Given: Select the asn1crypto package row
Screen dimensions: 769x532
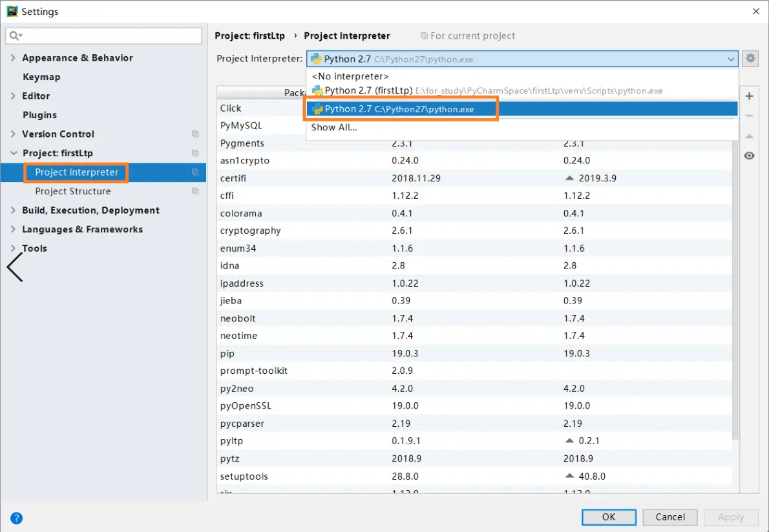Looking at the screenshot, I should pos(475,161).
